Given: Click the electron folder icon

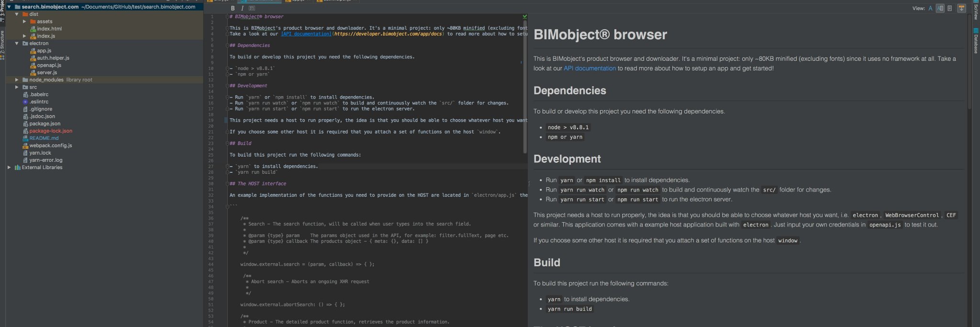Looking at the screenshot, I should 25,44.
